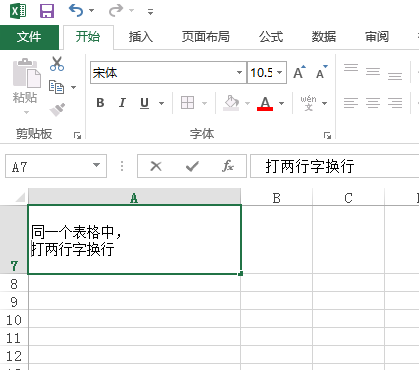Cancel the cell entry with X

[x=156, y=166]
